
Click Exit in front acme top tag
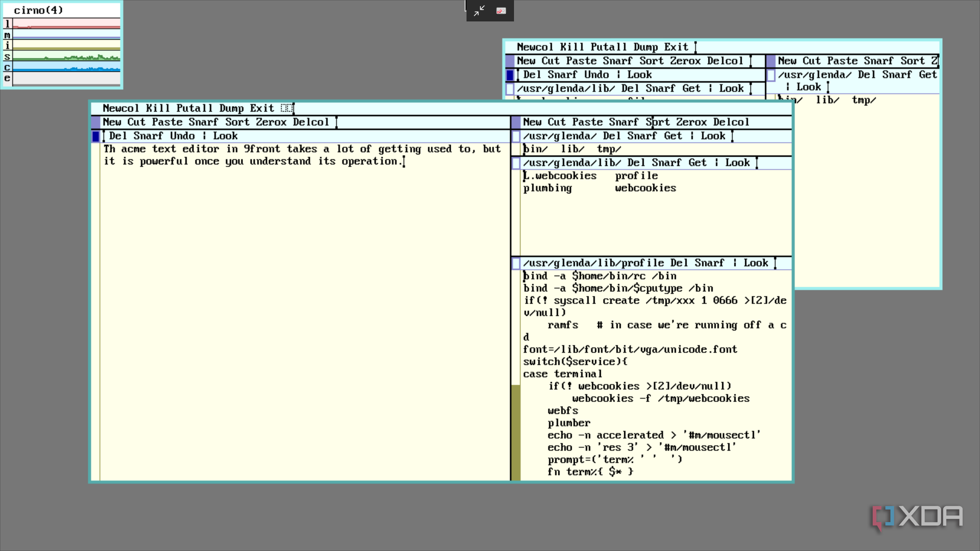click(x=262, y=108)
